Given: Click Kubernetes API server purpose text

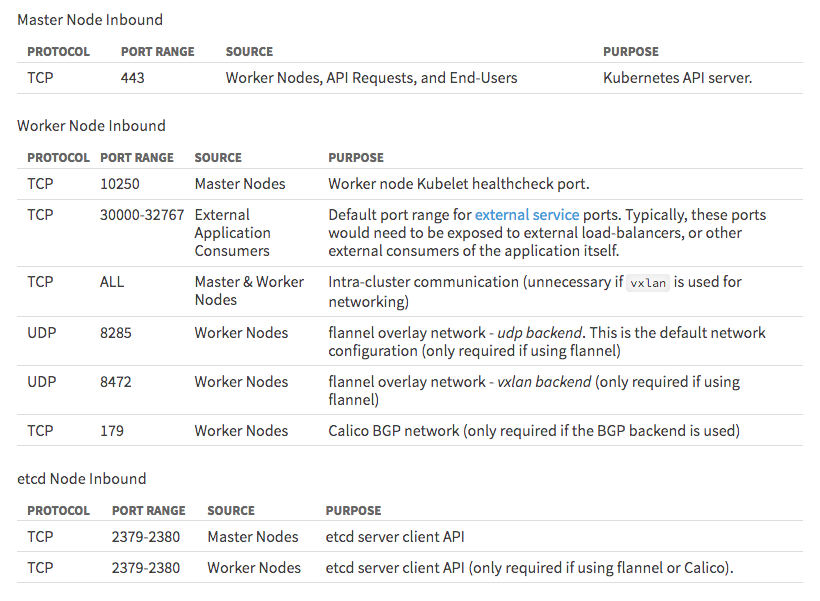Looking at the screenshot, I should point(677,78).
